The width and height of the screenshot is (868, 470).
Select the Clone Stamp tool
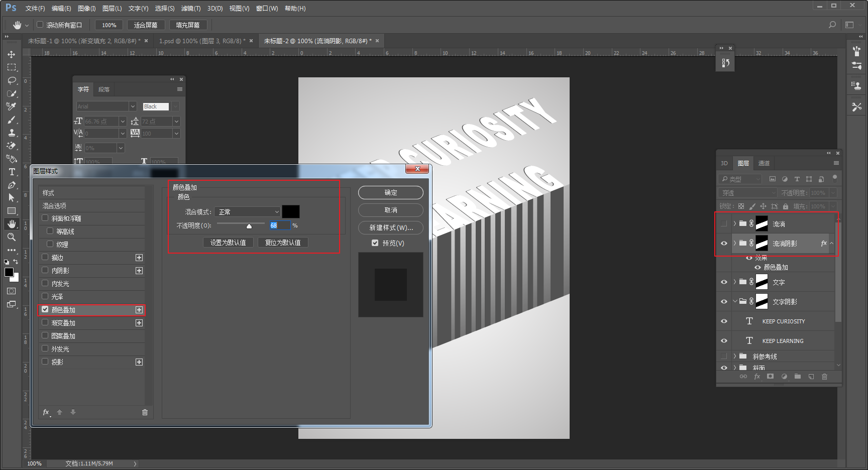point(12,133)
